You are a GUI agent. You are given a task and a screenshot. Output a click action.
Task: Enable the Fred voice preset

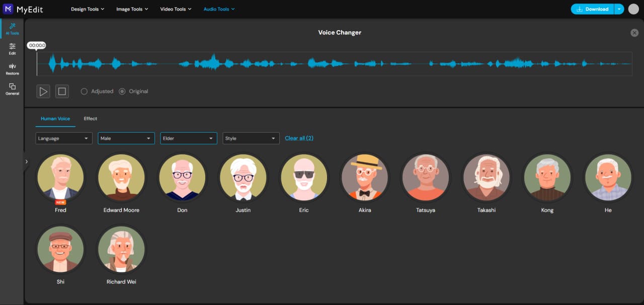(x=60, y=177)
